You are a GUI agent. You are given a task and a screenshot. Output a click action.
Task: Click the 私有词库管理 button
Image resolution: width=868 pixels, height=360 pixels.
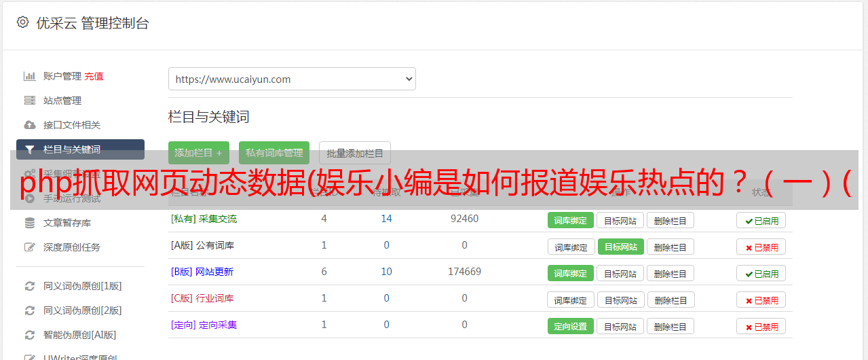274,153
